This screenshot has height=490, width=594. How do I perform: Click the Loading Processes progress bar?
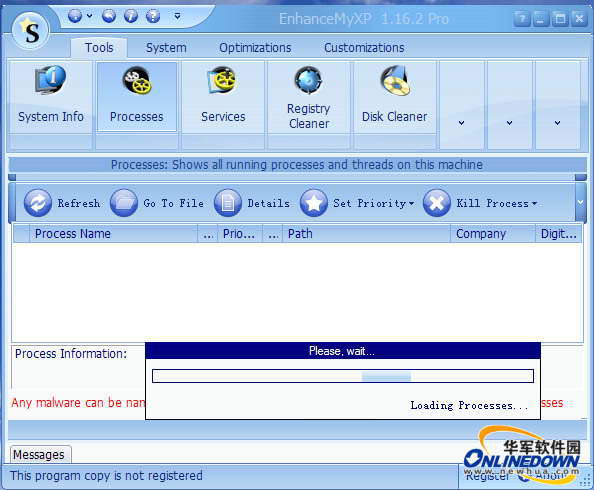343,376
